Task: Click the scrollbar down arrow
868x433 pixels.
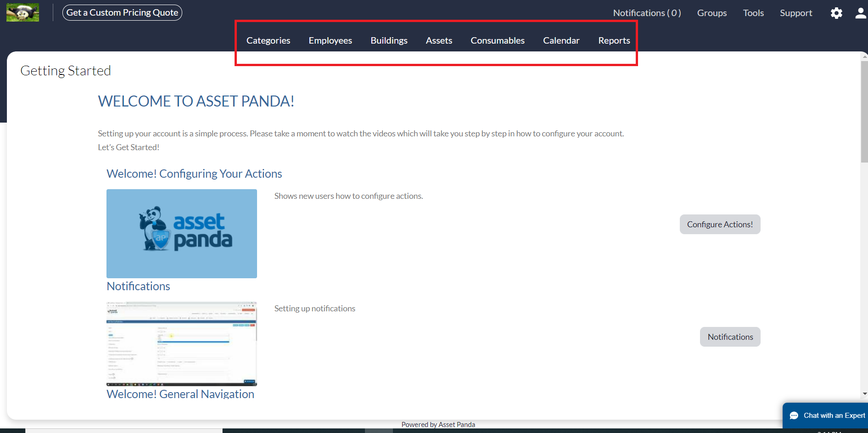Action: tap(864, 394)
